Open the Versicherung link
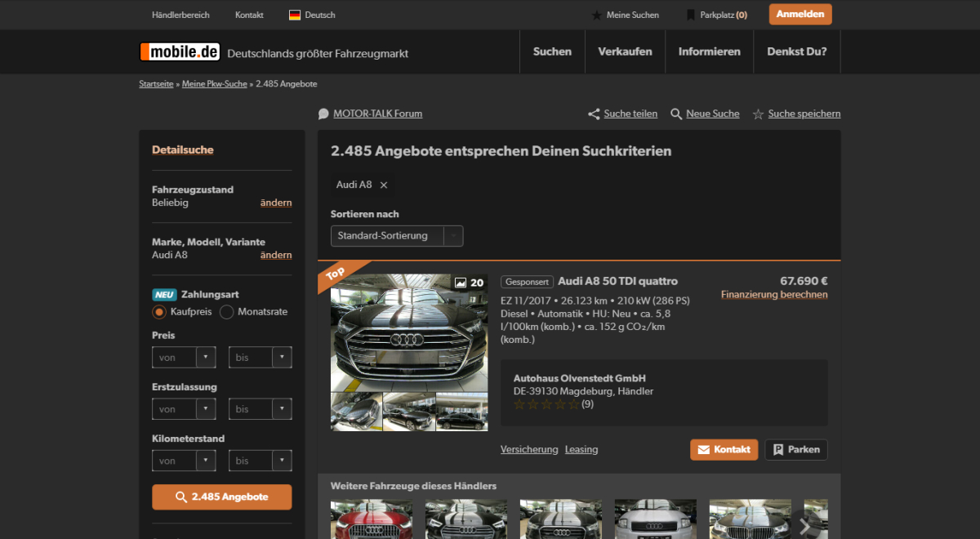 (529, 449)
